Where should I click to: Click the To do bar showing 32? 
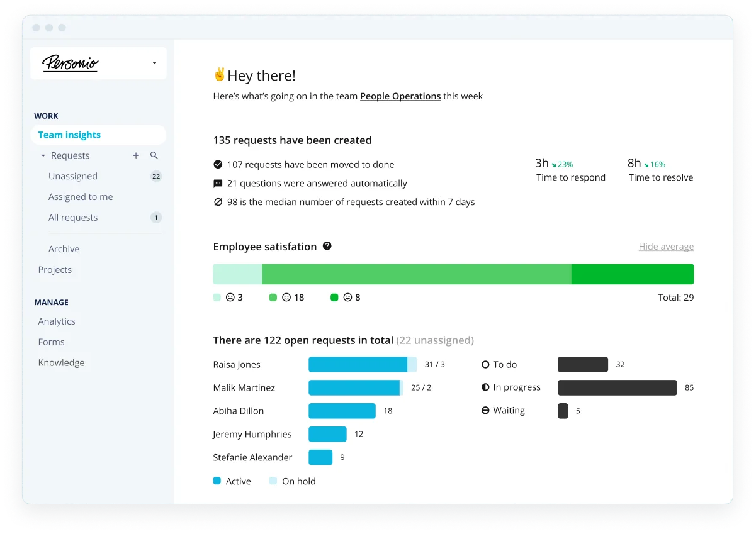583,365
